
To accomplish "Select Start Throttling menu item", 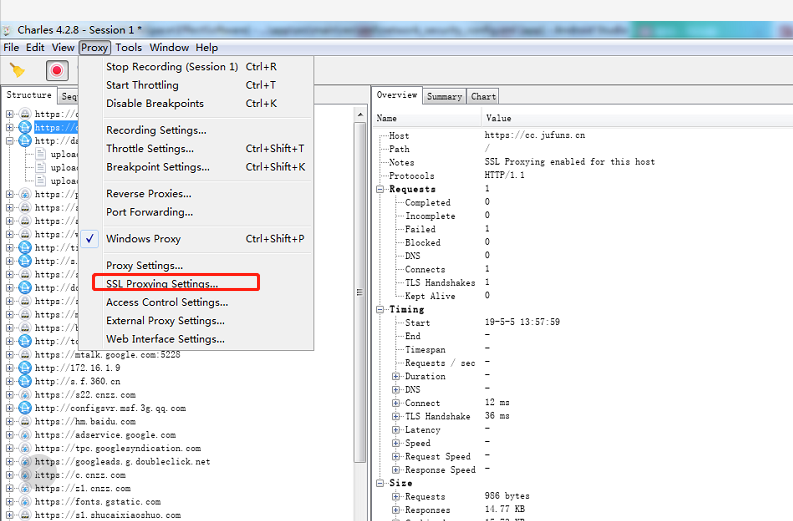I will pyautogui.click(x=196, y=85).
